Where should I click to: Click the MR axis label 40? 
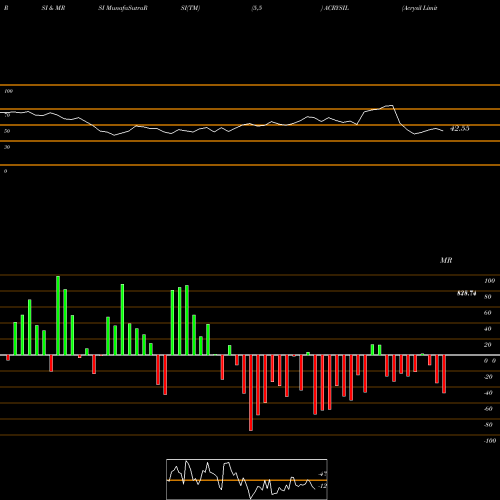pyautogui.click(x=488, y=329)
